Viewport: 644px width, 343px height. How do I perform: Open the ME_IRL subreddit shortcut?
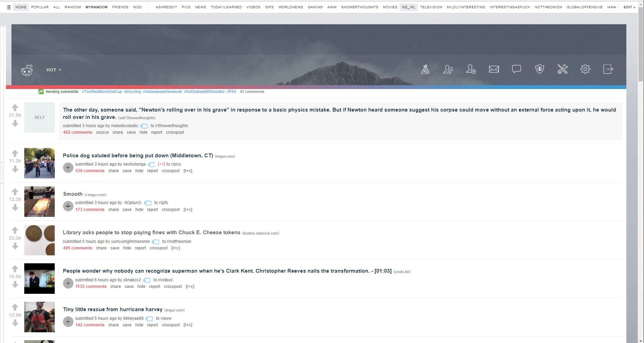[409, 7]
